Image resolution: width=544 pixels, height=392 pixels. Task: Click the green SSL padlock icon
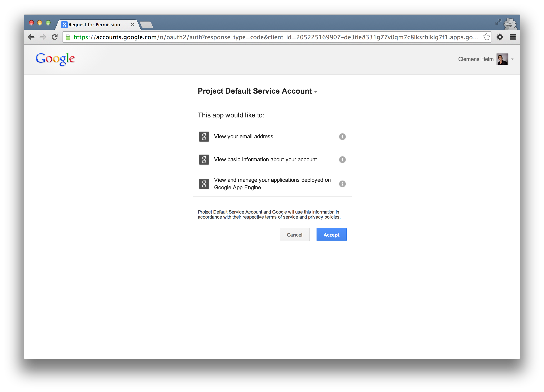(68, 37)
